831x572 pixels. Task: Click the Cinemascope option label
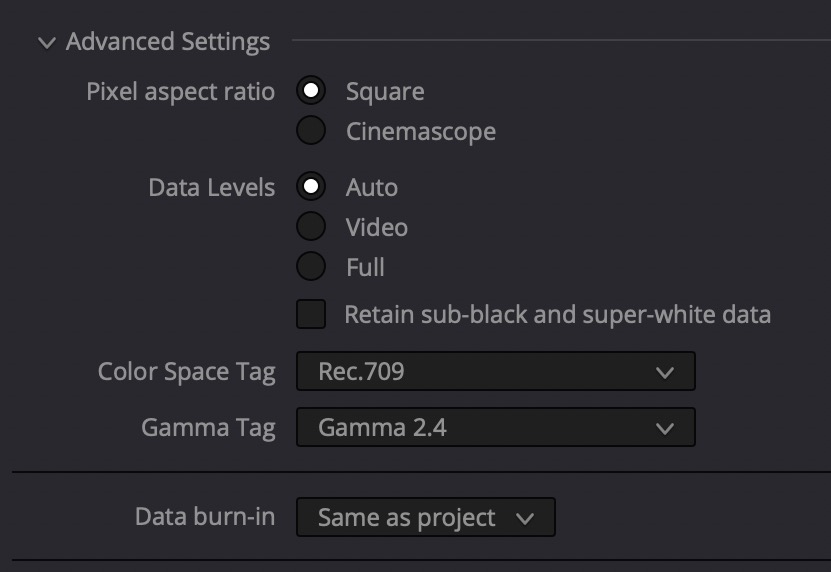coord(421,131)
